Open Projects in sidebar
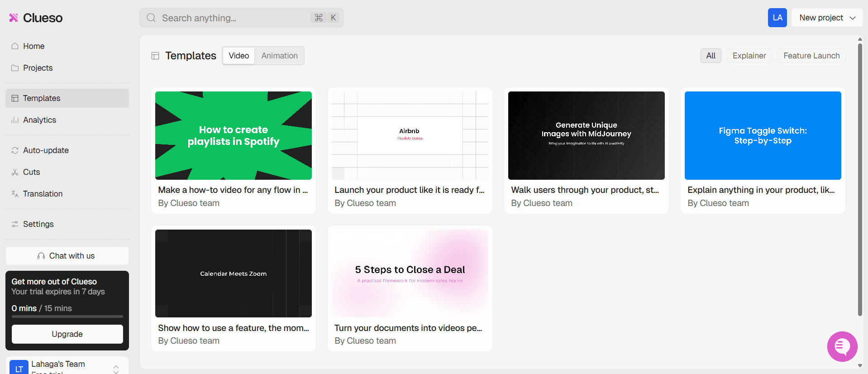Image resolution: width=868 pixels, height=374 pixels. [67, 68]
